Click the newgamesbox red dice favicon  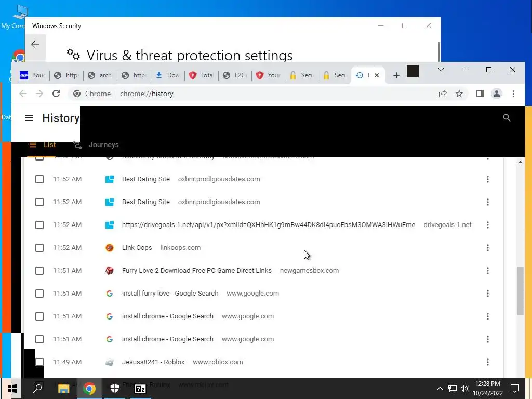[109, 270]
